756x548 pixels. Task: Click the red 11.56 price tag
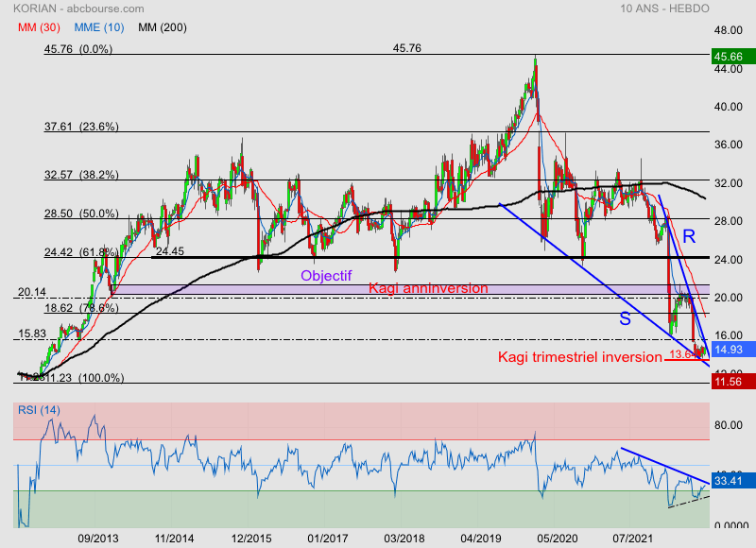coord(733,382)
